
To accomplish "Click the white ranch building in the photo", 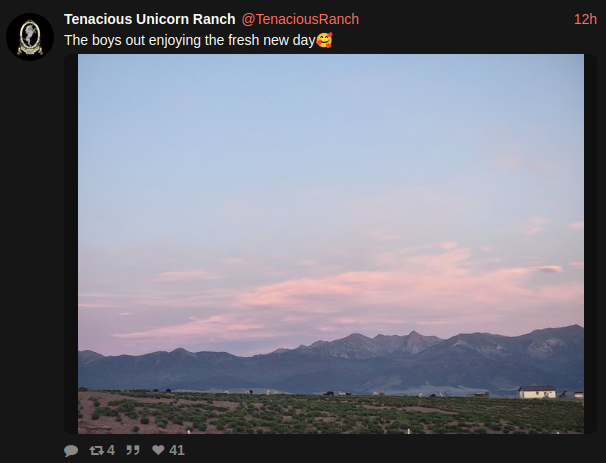I will 537,392.
